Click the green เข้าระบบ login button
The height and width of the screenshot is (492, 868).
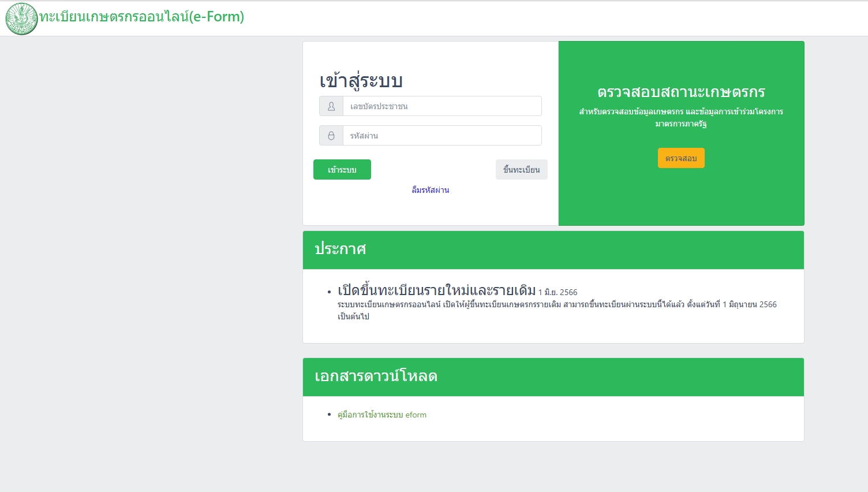click(x=342, y=170)
